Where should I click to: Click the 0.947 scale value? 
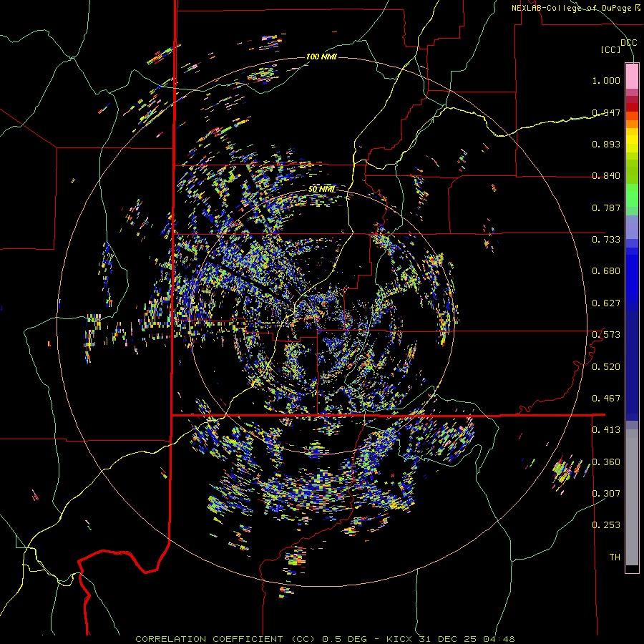(x=606, y=112)
